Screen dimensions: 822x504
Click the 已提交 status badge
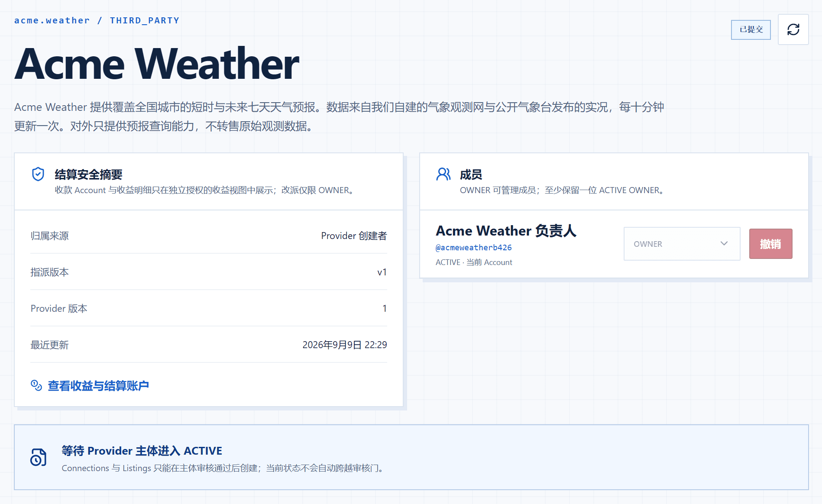751,29
